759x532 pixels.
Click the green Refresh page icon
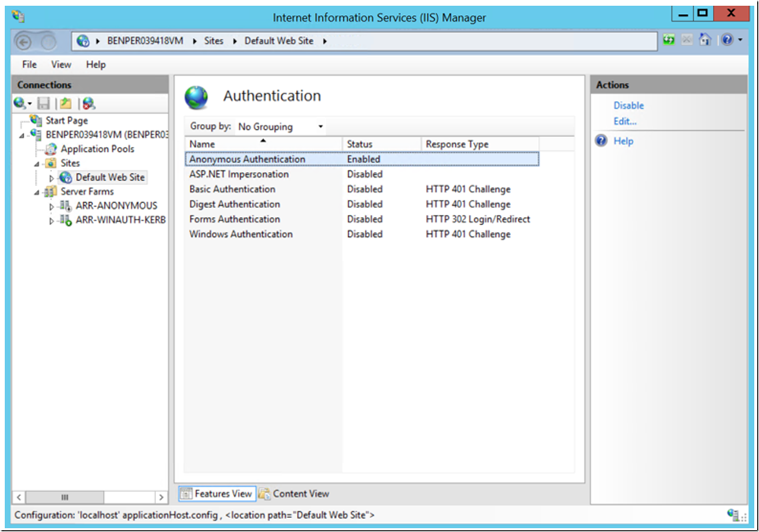[669, 40]
